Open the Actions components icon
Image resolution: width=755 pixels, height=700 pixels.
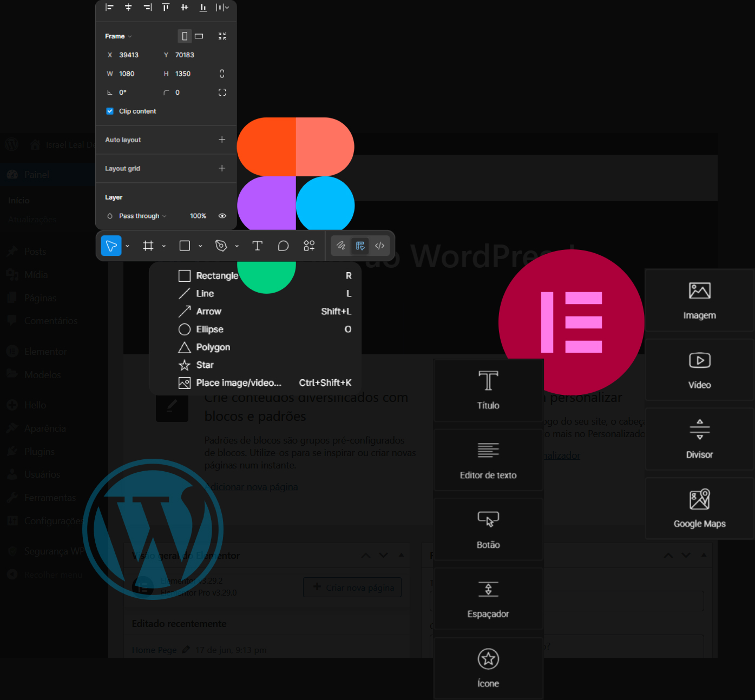pos(309,246)
